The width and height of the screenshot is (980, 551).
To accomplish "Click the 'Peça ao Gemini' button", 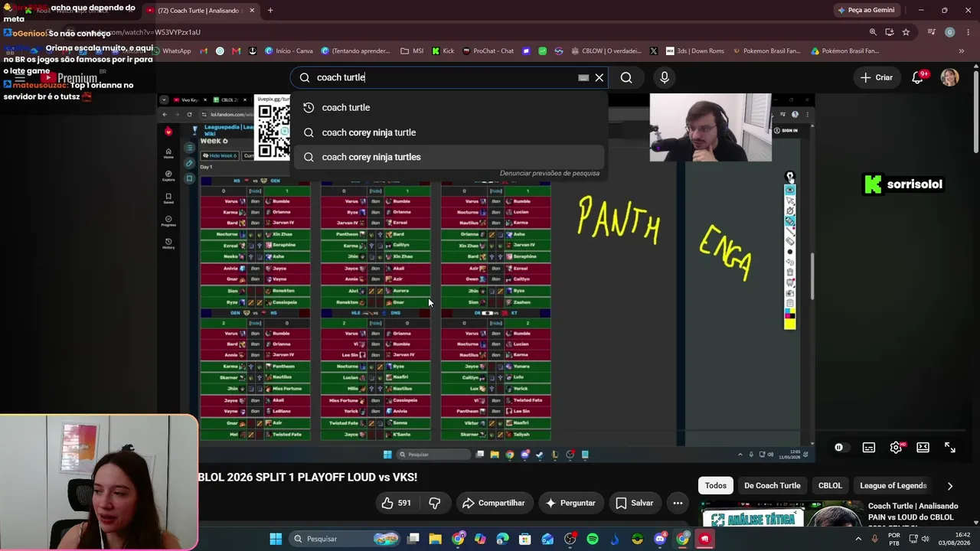I will pyautogui.click(x=866, y=10).
